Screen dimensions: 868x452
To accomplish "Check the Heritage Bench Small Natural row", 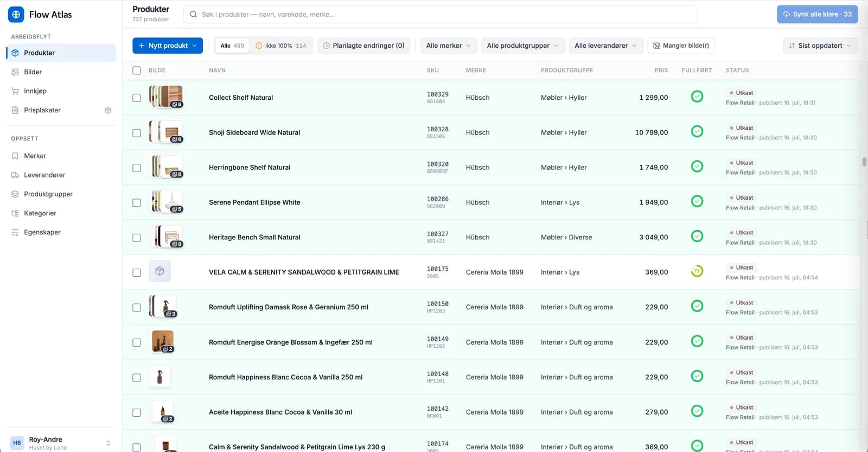I will click(x=137, y=238).
